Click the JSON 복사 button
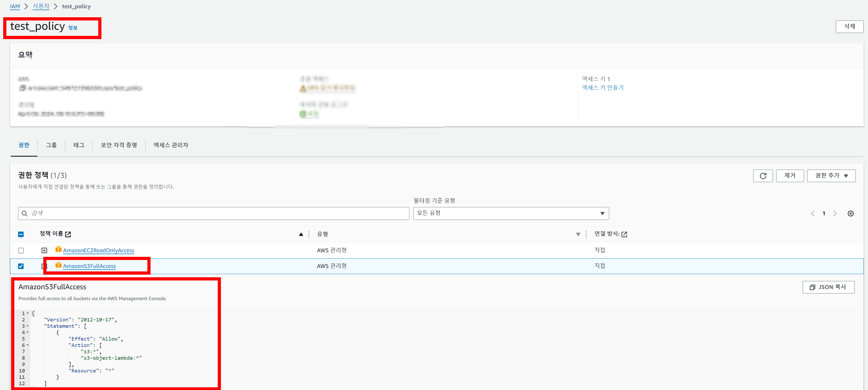 pyautogui.click(x=828, y=287)
